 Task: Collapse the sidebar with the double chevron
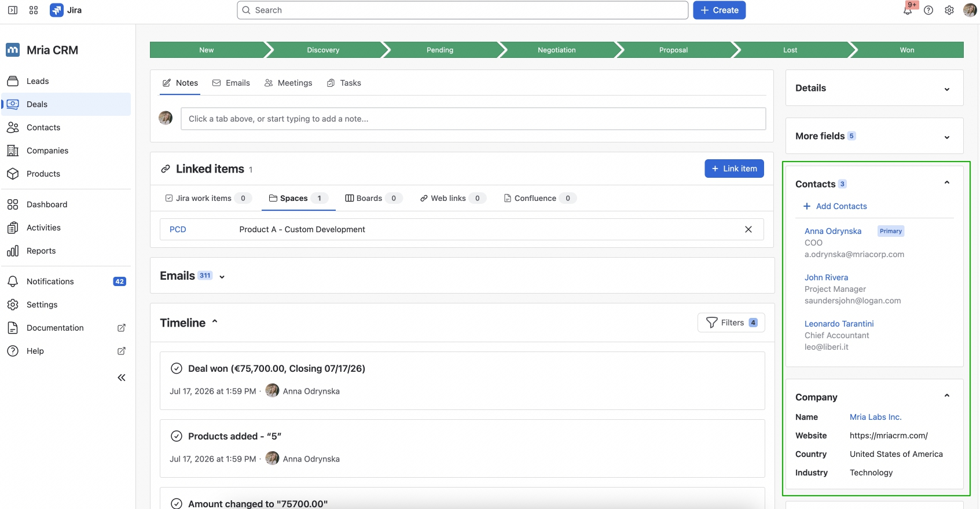[x=122, y=378]
